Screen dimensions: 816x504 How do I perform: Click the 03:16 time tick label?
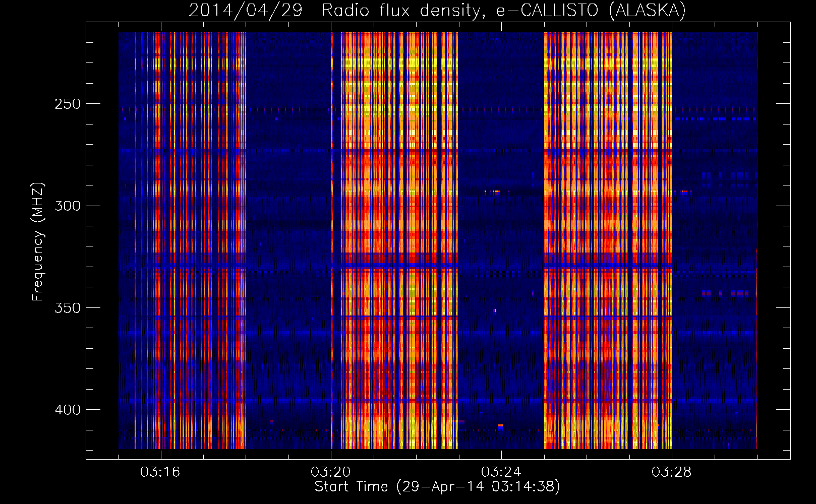(160, 472)
